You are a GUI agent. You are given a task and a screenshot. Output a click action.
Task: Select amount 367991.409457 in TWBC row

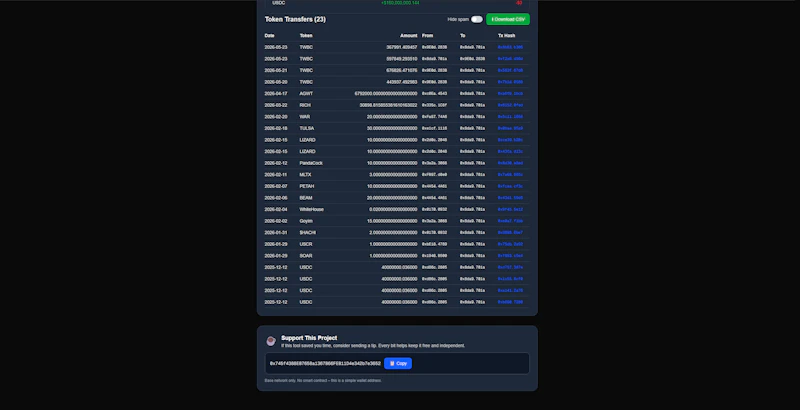pyautogui.click(x=402, y=47)
